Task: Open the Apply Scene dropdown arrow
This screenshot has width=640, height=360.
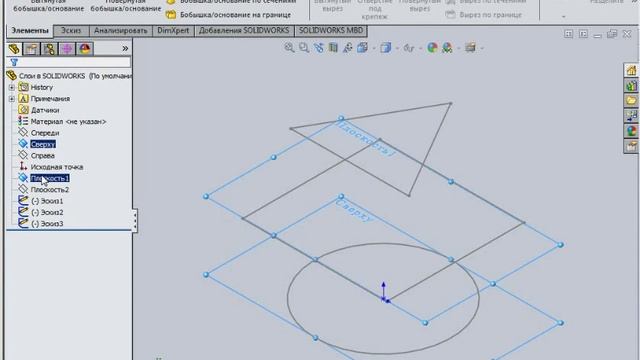Action: coord(458,49)
